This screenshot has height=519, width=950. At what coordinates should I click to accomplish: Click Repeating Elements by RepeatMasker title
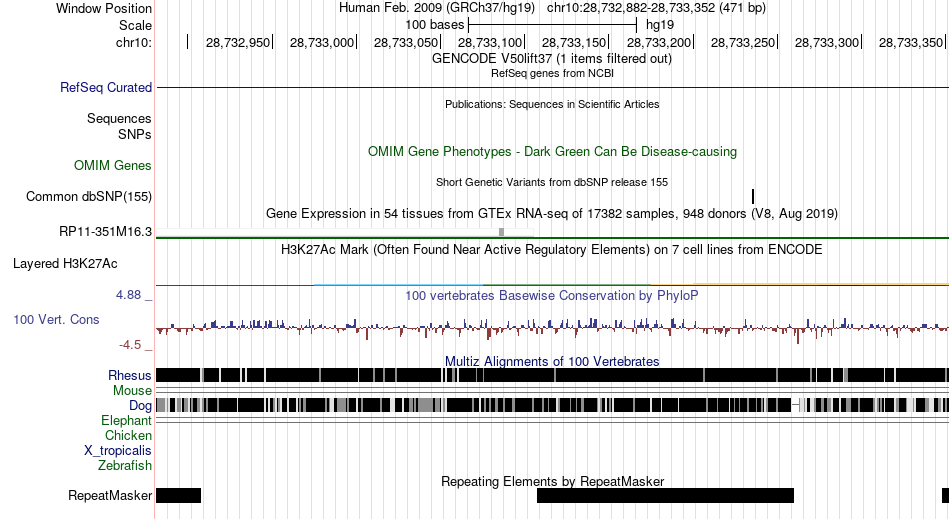pos(552,481)
